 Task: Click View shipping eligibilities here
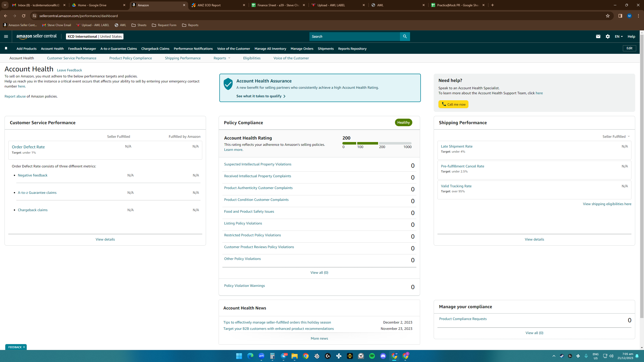(607, 204)
